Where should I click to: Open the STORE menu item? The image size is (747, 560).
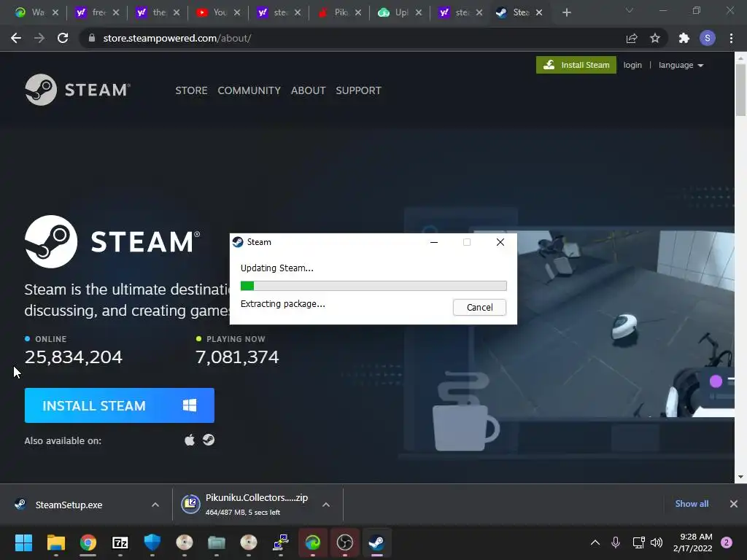point(191,90)
